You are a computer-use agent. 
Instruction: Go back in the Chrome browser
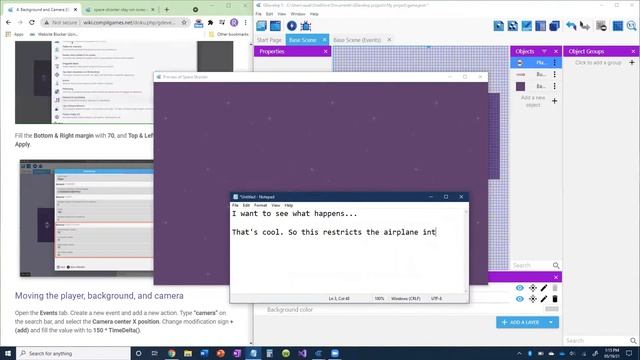[x=9, y=22]
